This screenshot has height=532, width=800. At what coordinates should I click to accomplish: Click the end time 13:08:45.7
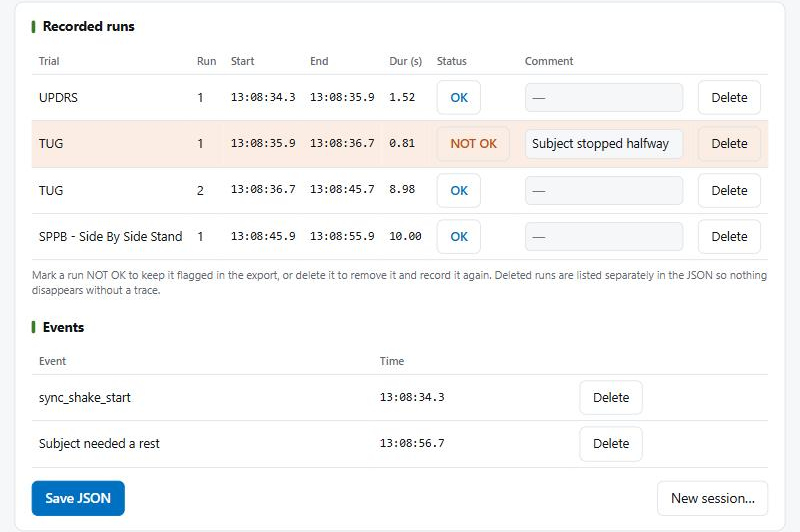coord(342,189)
